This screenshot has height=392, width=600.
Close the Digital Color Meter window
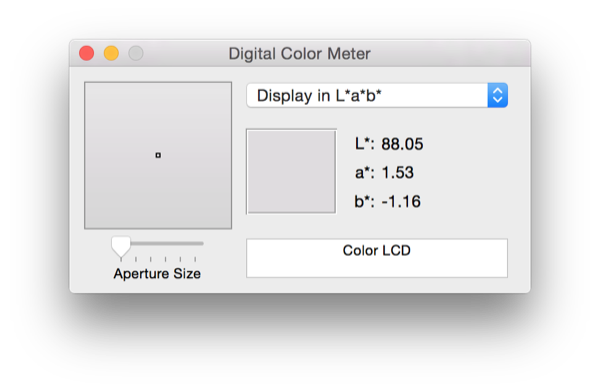click(86, 53)
